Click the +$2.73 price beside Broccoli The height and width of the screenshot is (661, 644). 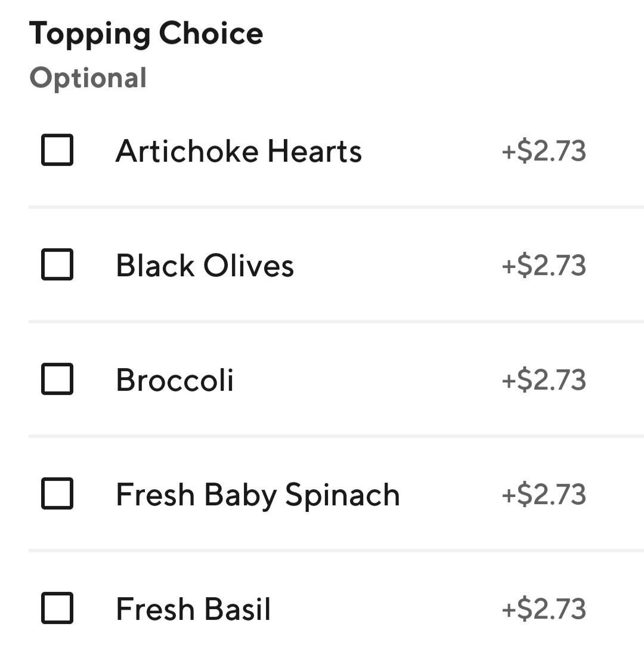pos(544,379)
